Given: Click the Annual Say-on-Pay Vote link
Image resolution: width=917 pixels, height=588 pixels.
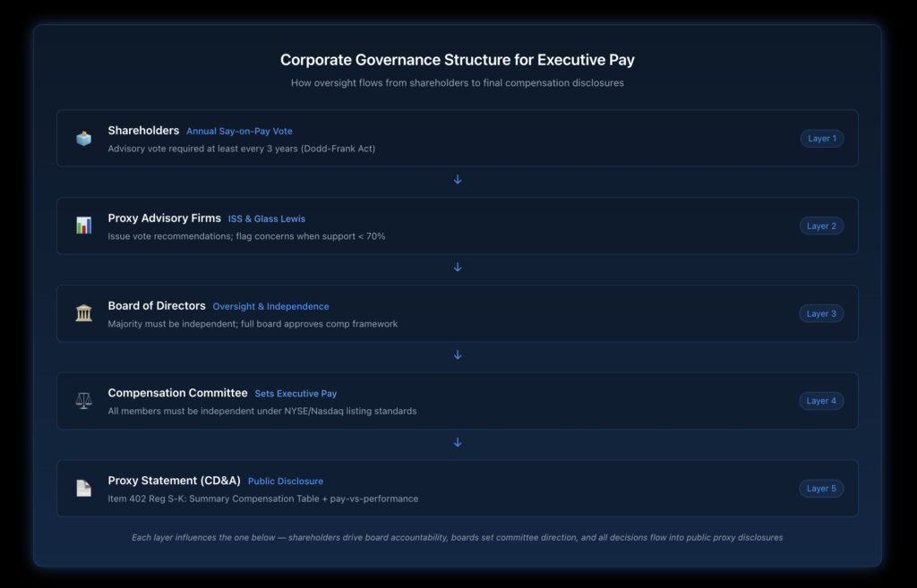Looking at the screenshot, I should tap(239, 131).
